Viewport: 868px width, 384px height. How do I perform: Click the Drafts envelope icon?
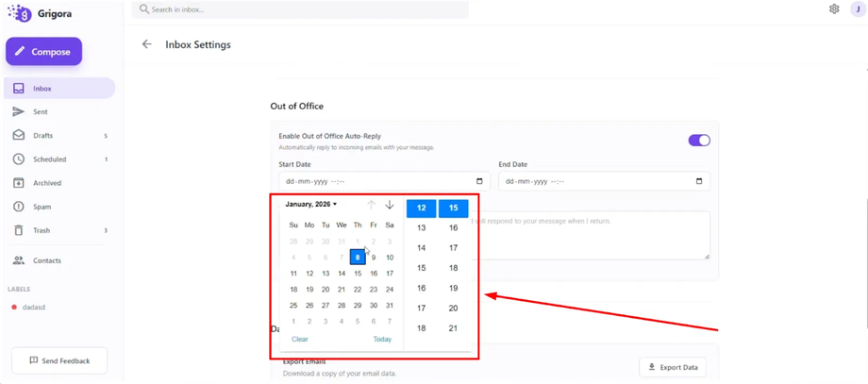click(x=19, y=136)
